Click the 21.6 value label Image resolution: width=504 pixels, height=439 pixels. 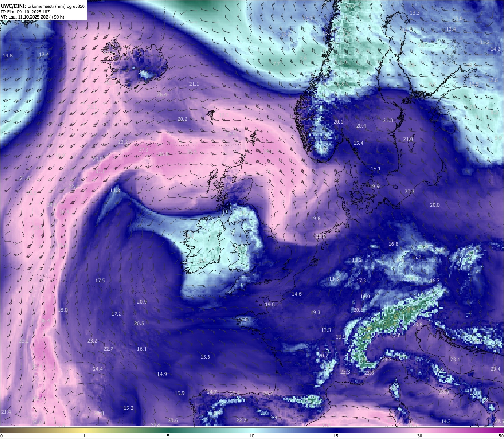pyautogui.click(x=25, y=178)
